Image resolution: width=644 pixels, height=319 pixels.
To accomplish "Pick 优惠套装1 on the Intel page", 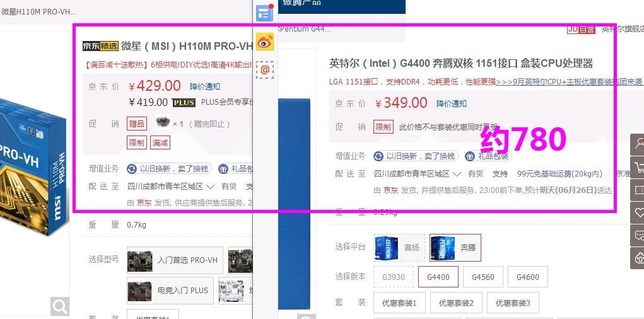I will coord(399,303).
